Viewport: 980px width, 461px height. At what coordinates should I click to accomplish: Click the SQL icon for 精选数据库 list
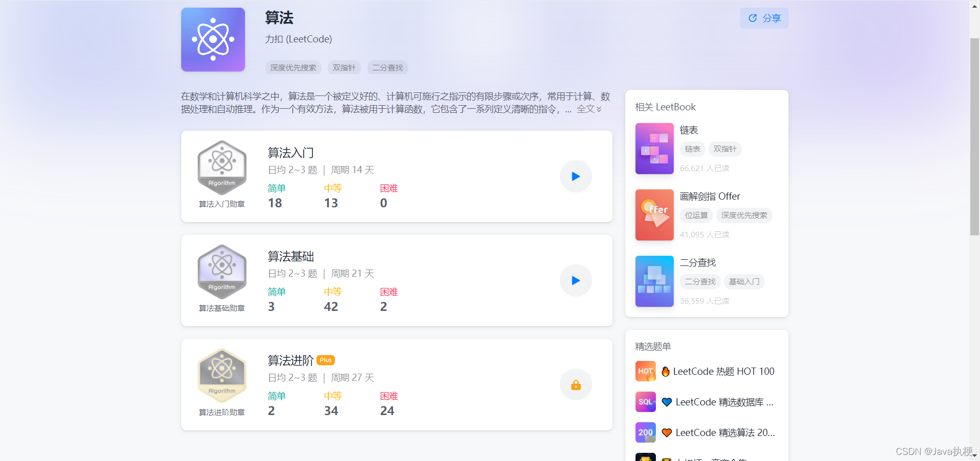coord(645,402)
